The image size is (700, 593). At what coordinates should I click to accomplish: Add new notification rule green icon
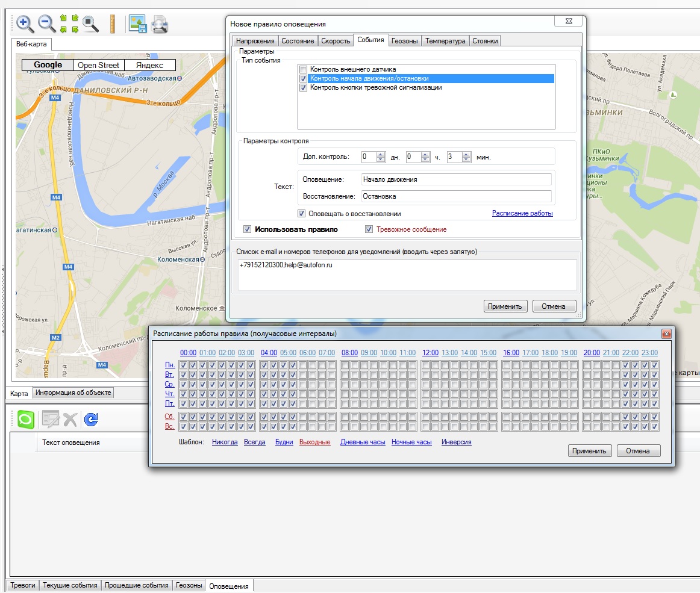26,419
